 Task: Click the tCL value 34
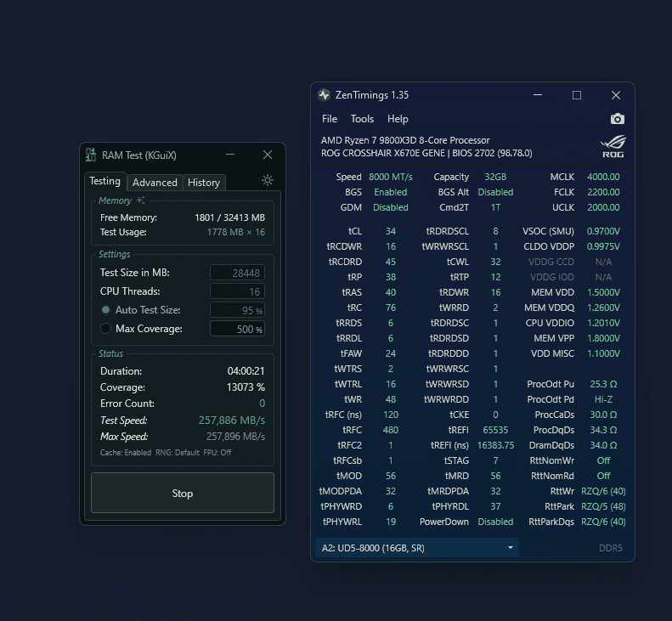(391, 231)
